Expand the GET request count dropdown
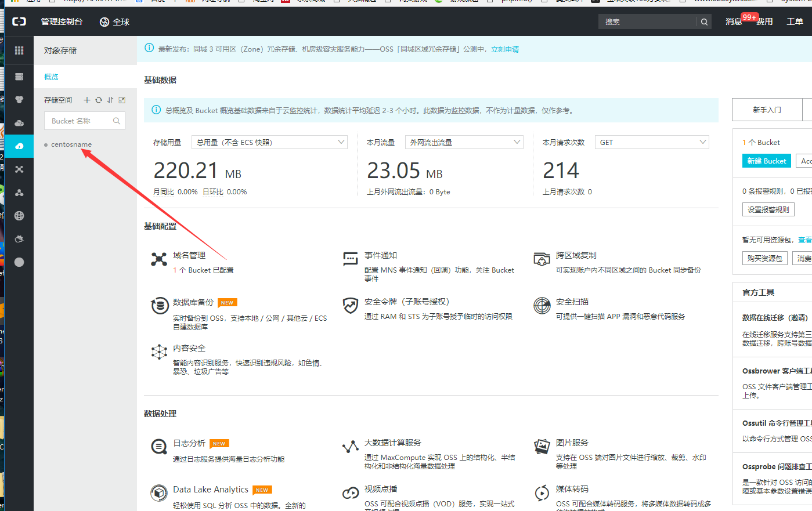This screenshot has width=812, height=511. click(x=652, y=142)
